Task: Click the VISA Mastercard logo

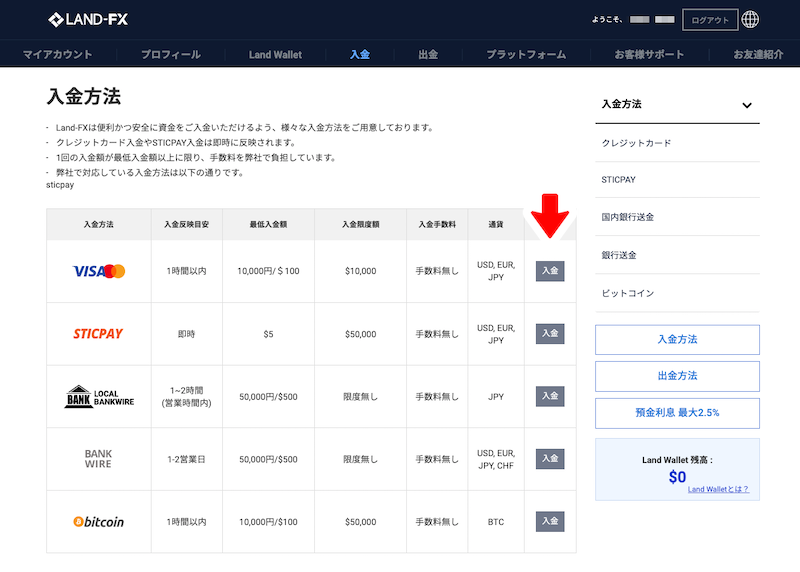Action: point(99,271)
